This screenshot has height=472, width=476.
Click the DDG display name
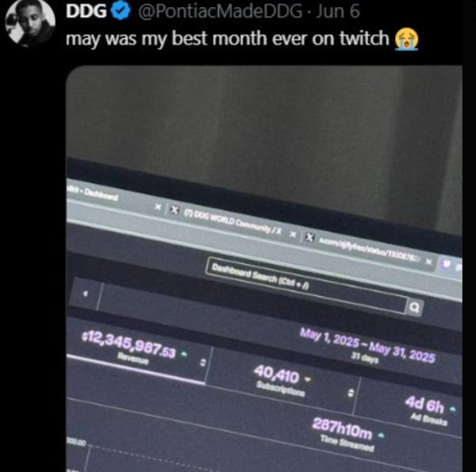pyautogui.click(x=86, y=11)
